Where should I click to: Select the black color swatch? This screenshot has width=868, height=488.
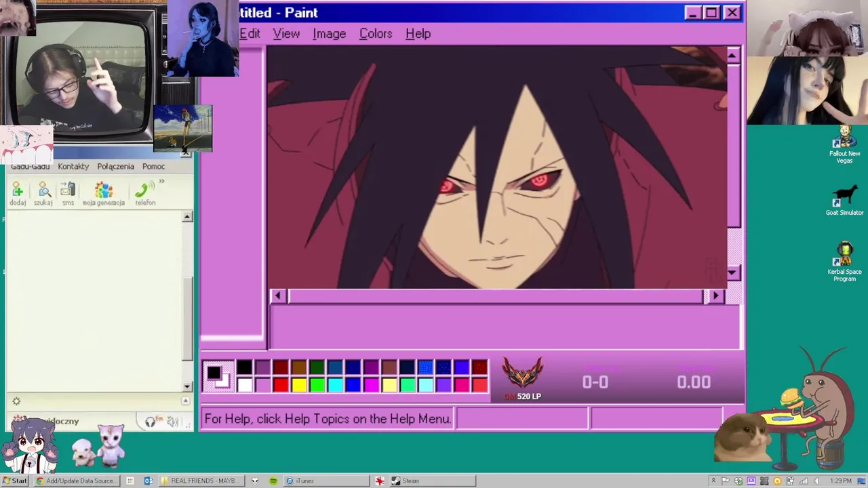coord(245,367)
